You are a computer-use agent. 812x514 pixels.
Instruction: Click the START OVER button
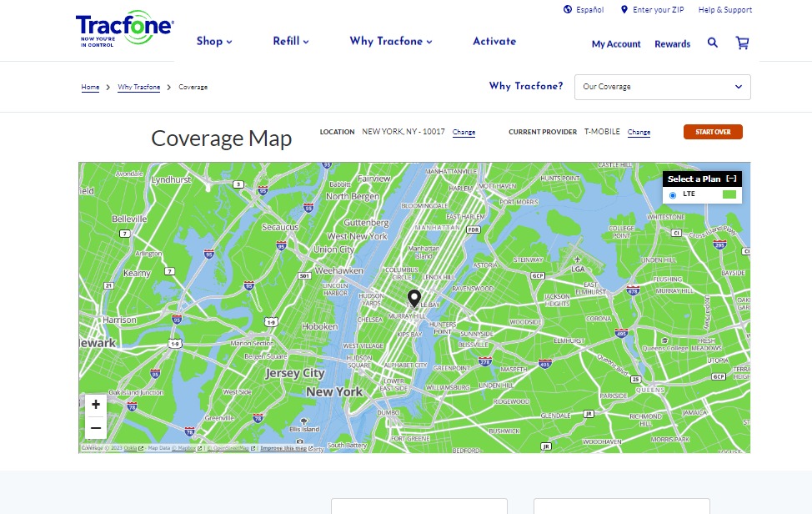[x=713, y=132]
